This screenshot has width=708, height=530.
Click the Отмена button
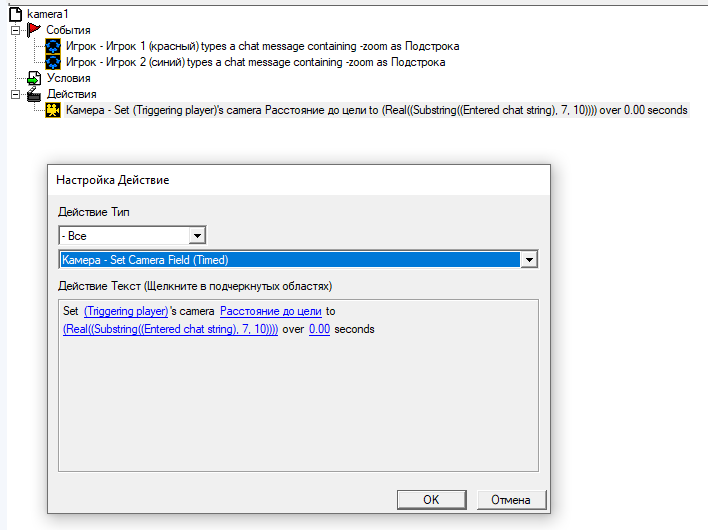[511, 500]
